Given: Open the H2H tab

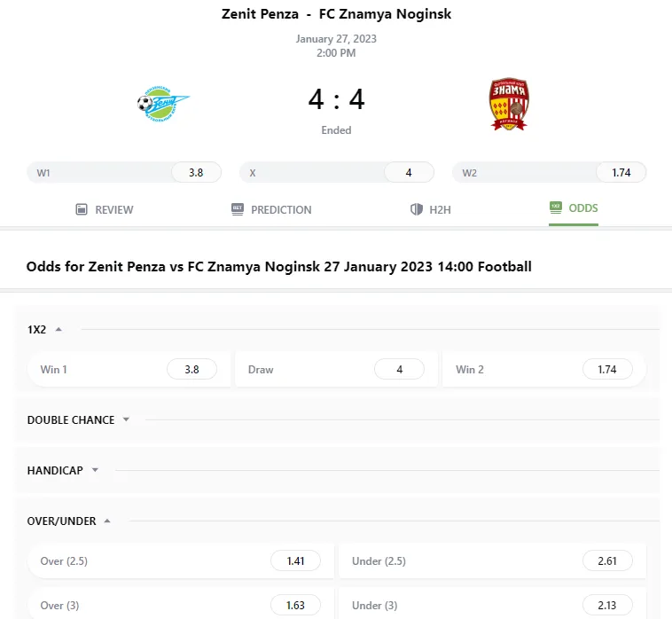Looking at the screenshot, I should [x=431, y=209].
